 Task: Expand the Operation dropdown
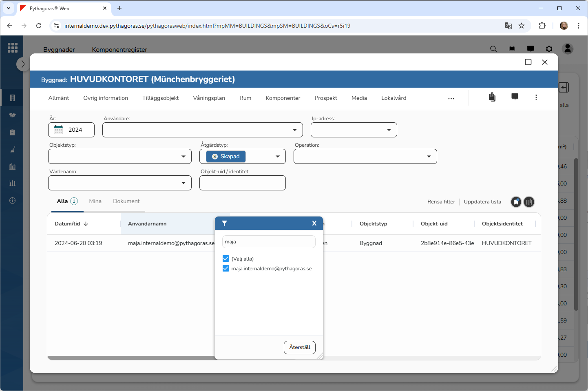[x=429, y=157]
